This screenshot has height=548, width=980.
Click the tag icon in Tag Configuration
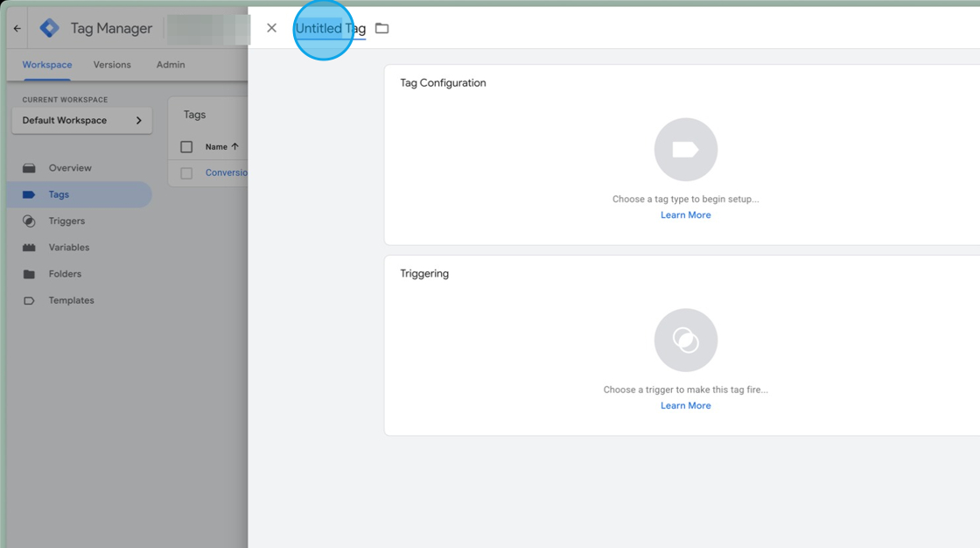[685, 149]
